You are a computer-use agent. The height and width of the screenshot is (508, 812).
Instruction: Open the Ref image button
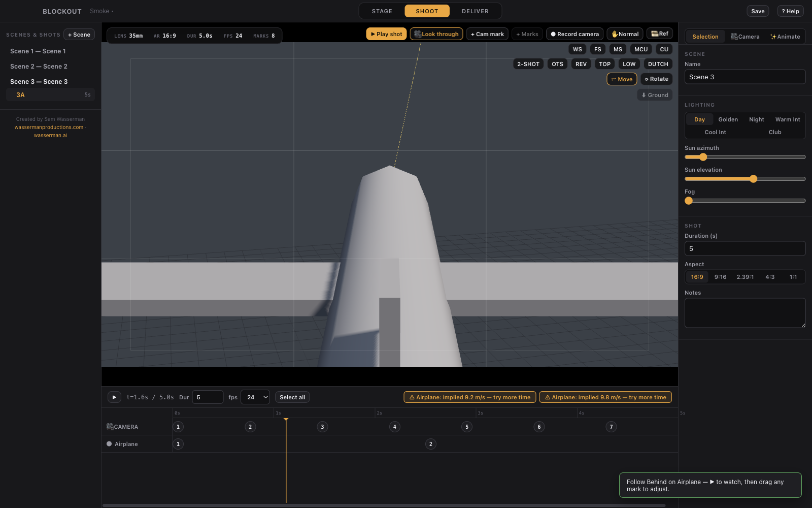coord(660,34)
